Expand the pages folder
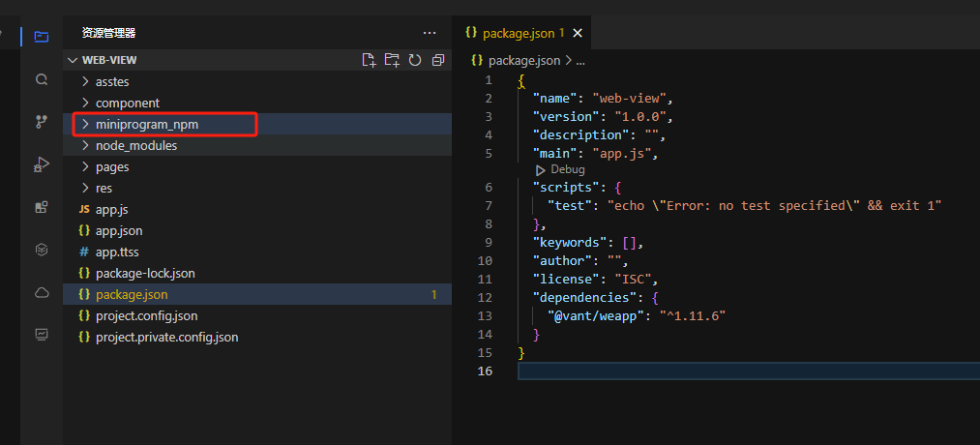 tap(112, 167)
